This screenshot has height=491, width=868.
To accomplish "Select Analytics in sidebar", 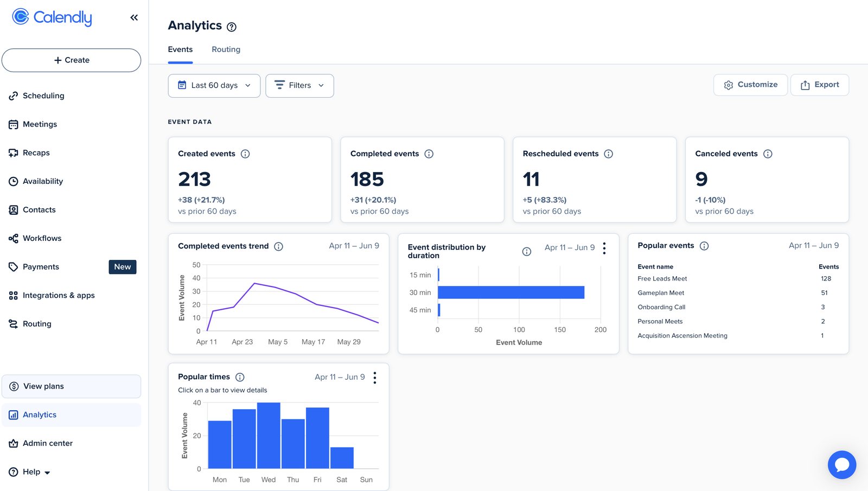I will point(71,415).
